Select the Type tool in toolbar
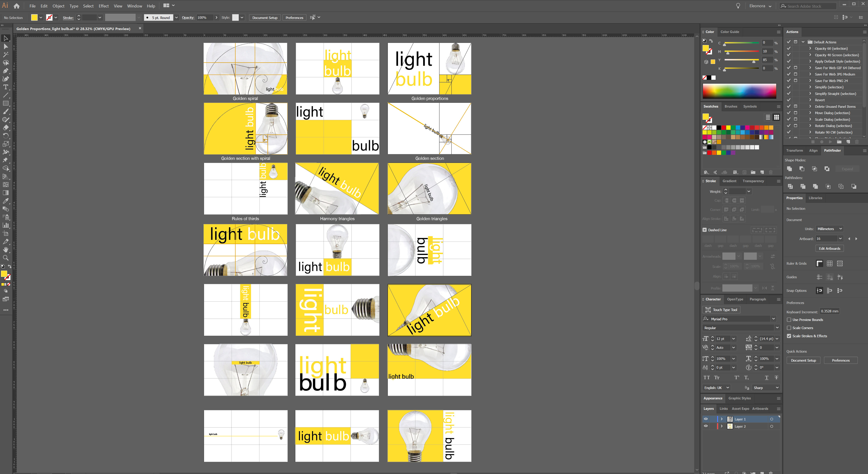The width and height of the screenshot is (868, 474). click(x=6, y=87)
